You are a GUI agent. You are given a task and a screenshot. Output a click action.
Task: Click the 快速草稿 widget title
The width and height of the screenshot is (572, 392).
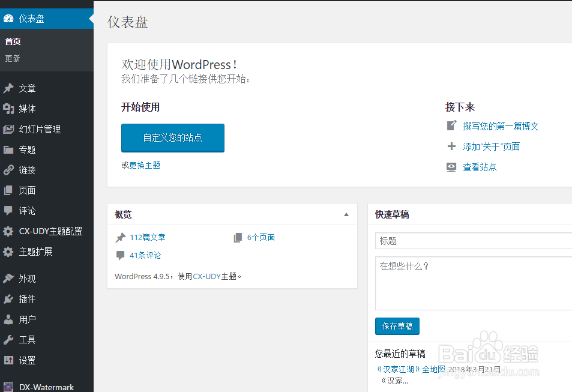point(392,214)
